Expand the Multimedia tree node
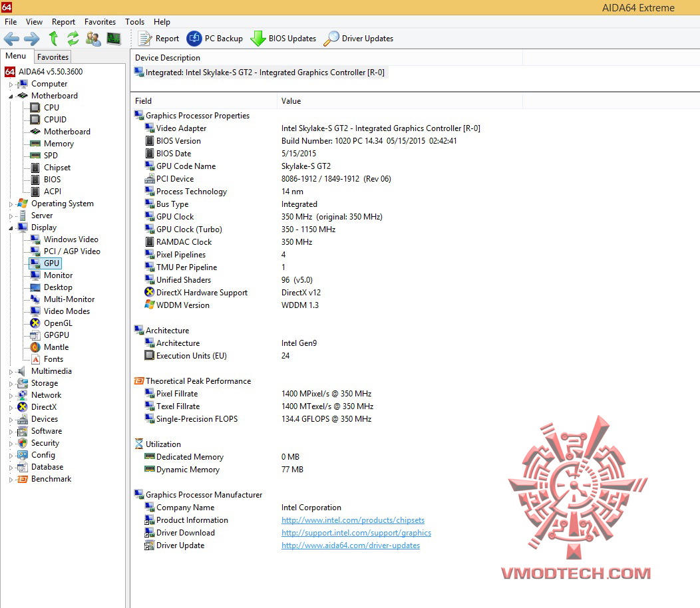The height and width of the screenshot is (608, 700). (11, 372)
